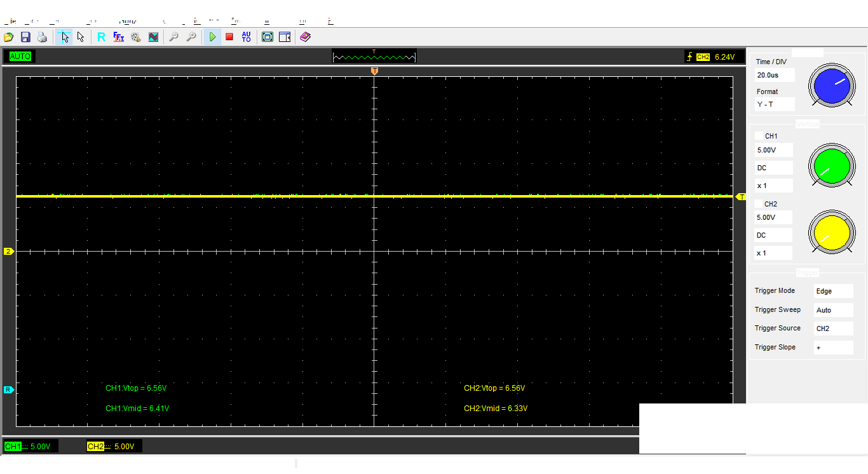Click the blue time base knob
The height and width of the screenshot is (474, 868).
click(832, 86)
